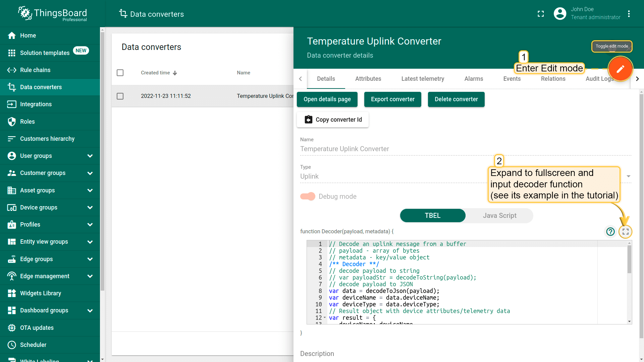Select the Java Script language option
Viewport: 644px width, 362px height.
(499, 216)
